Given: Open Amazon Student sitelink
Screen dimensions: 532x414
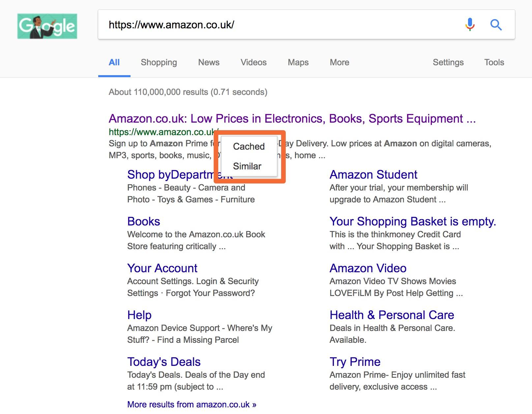Looking at the screenshot, I should 373,175.
